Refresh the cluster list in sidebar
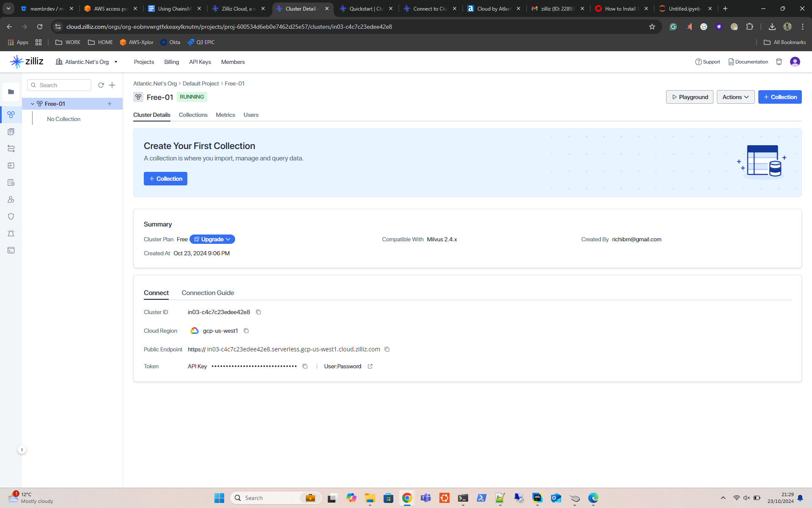Screen dimensions: 812x508 pos(101,85)
